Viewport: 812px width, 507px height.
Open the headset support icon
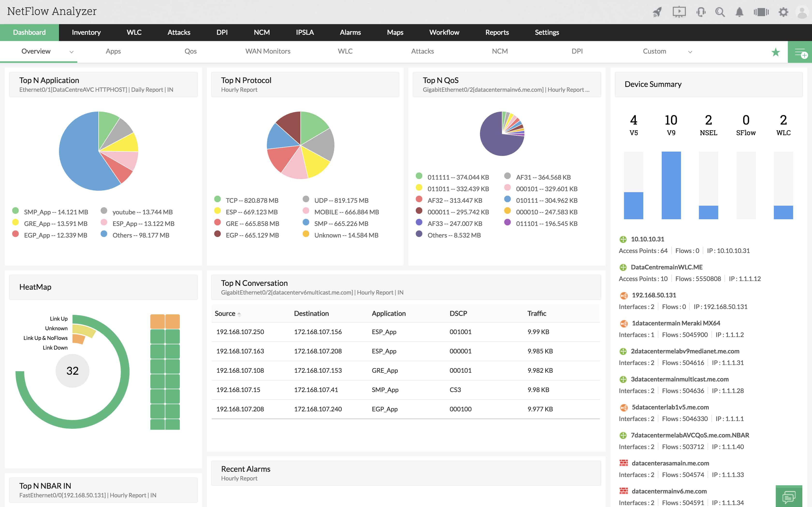pyautogui.click(x=701, y=12)
